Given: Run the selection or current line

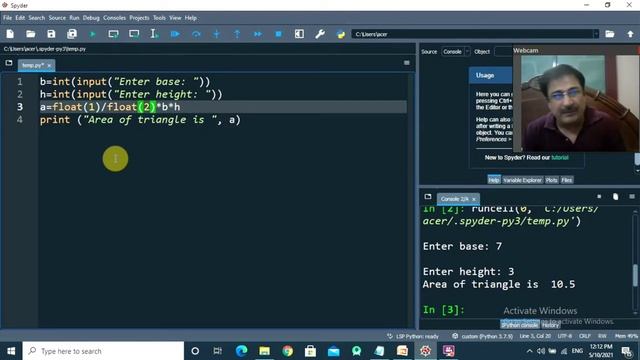Looking at the screenshot, I should (154, 34).
